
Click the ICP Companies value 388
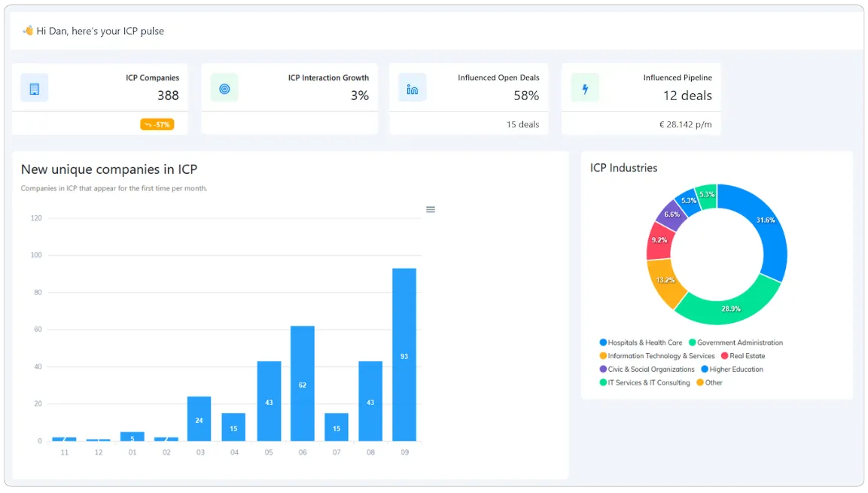point(168,96)
